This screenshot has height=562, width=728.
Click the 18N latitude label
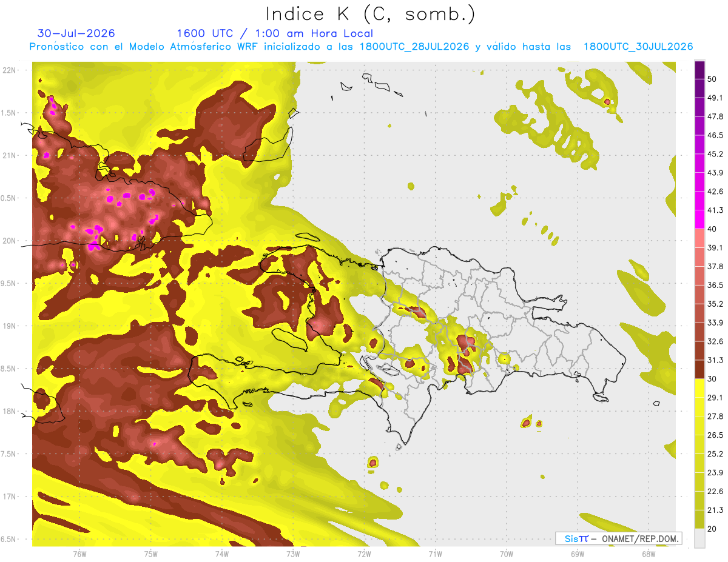tap(10, 411)
